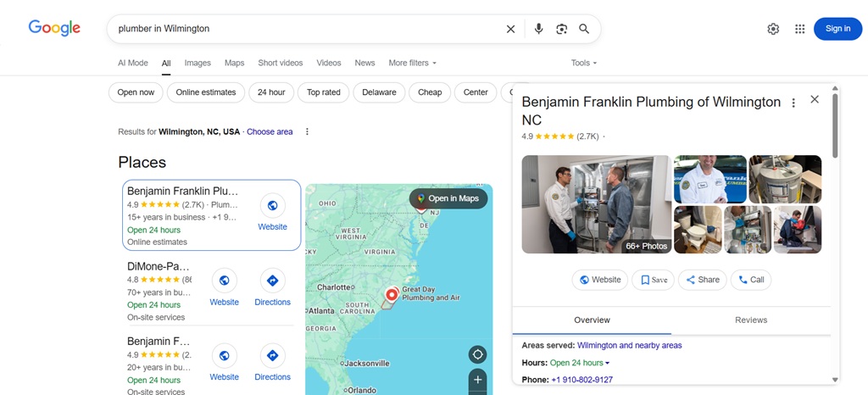Clear the search box text

[x=510, y=29]
